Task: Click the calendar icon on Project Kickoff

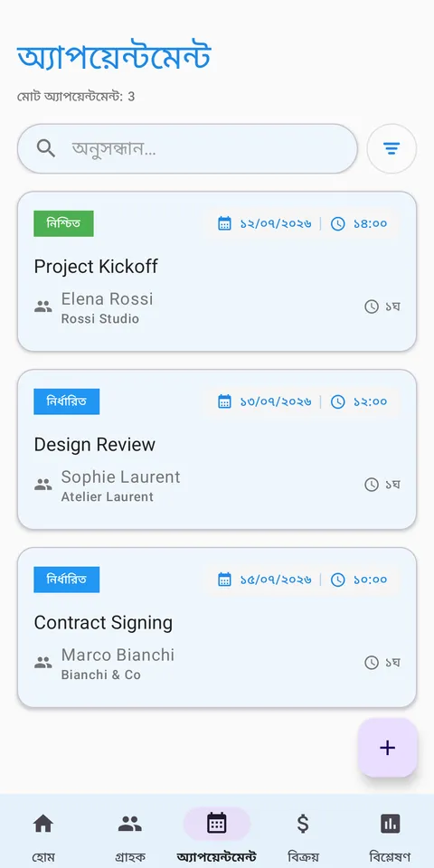Action: pos(224,223)
